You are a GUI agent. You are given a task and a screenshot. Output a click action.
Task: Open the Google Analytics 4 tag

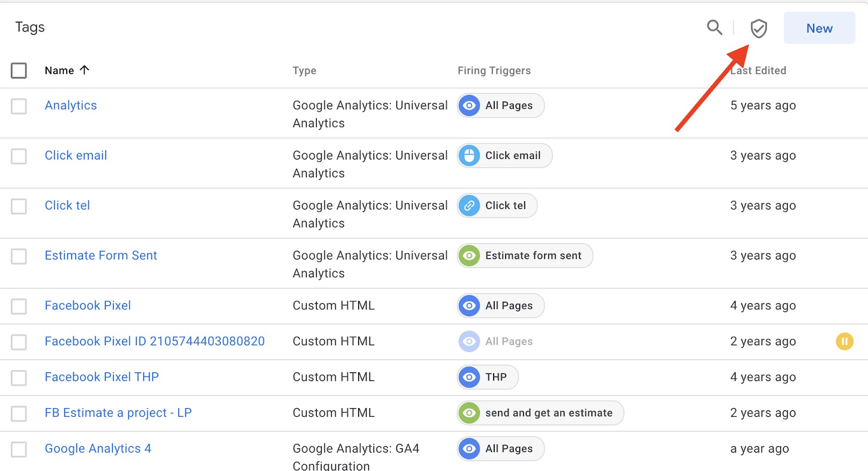[98, 449]
